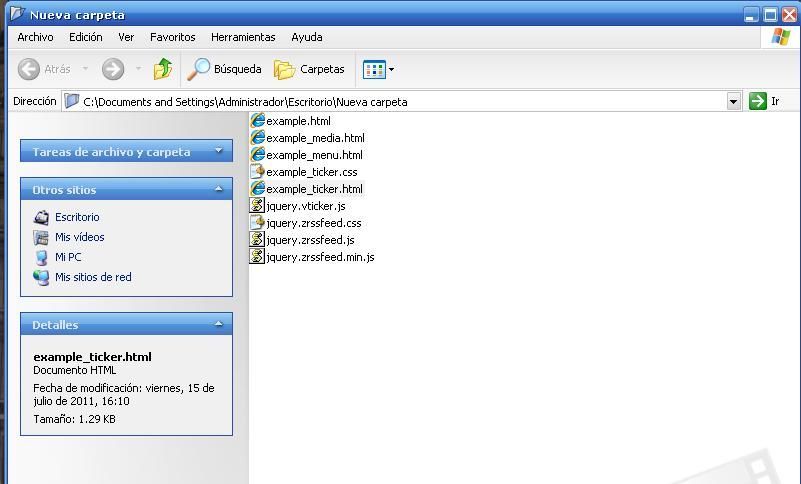Open the back button history dropdown arrow
Screen dimensions: 801x484
coord(85,69)
